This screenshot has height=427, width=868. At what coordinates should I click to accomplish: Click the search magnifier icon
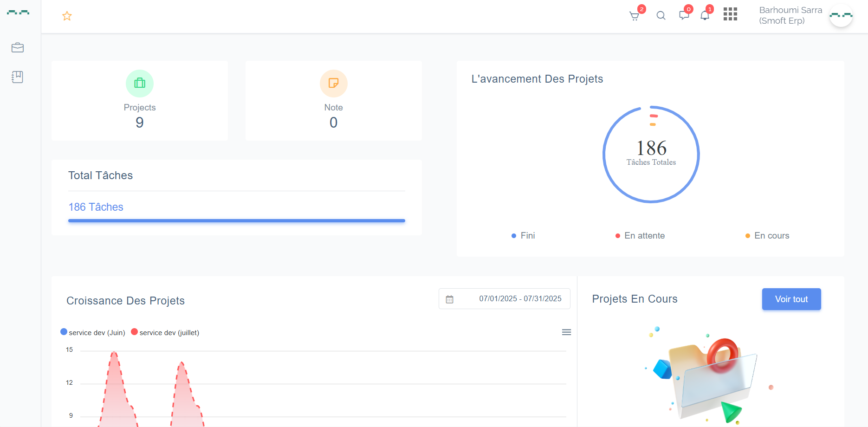[x=661, y=16]
